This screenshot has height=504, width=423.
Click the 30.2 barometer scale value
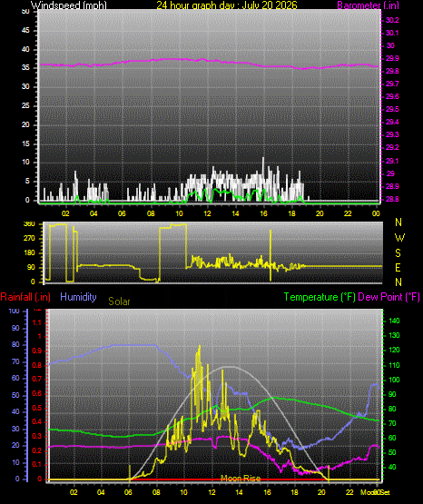[x=392, y=20]
